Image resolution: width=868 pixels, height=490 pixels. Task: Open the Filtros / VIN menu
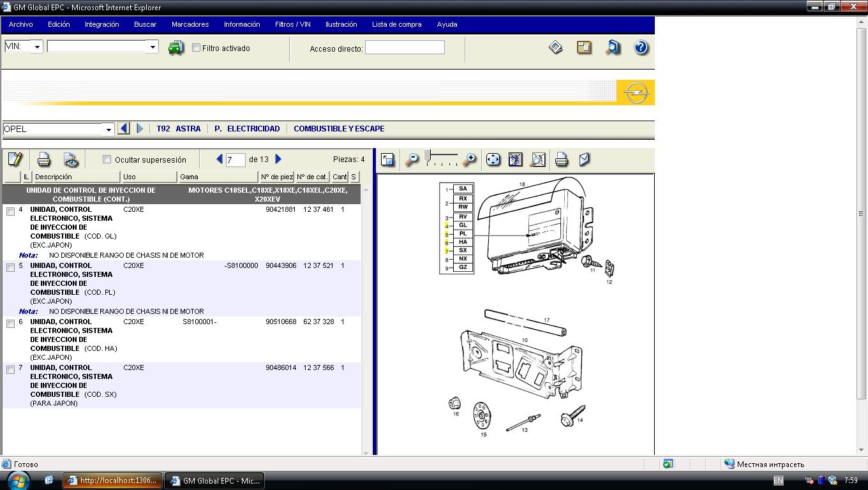pos(293,24)
